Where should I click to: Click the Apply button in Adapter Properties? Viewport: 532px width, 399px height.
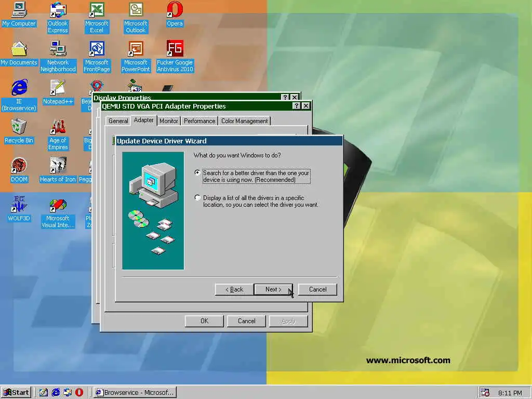[x=288, y=321]
